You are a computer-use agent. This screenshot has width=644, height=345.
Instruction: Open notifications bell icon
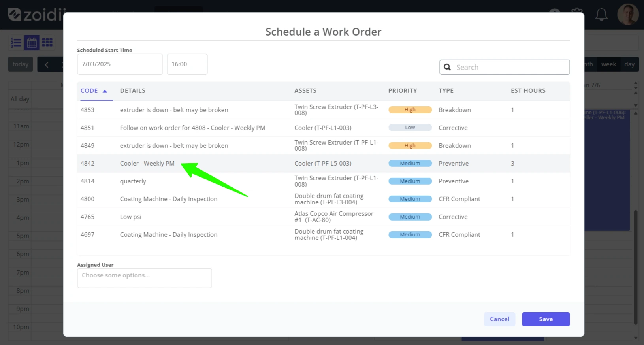point(601,15)
